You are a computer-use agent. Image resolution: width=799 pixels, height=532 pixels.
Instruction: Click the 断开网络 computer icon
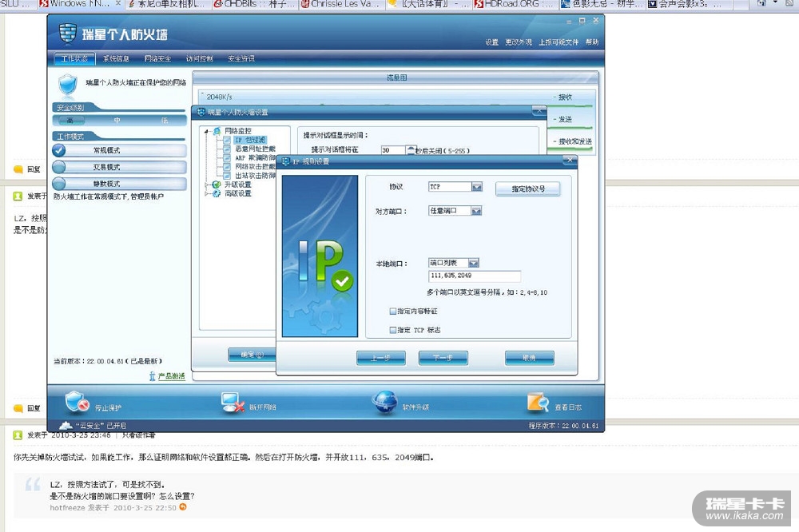[233, 402]
